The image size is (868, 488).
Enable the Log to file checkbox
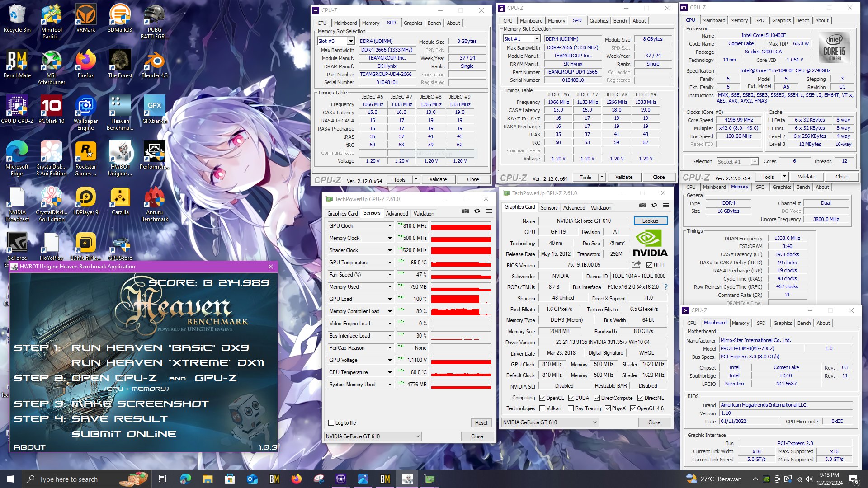click(331, 423)
